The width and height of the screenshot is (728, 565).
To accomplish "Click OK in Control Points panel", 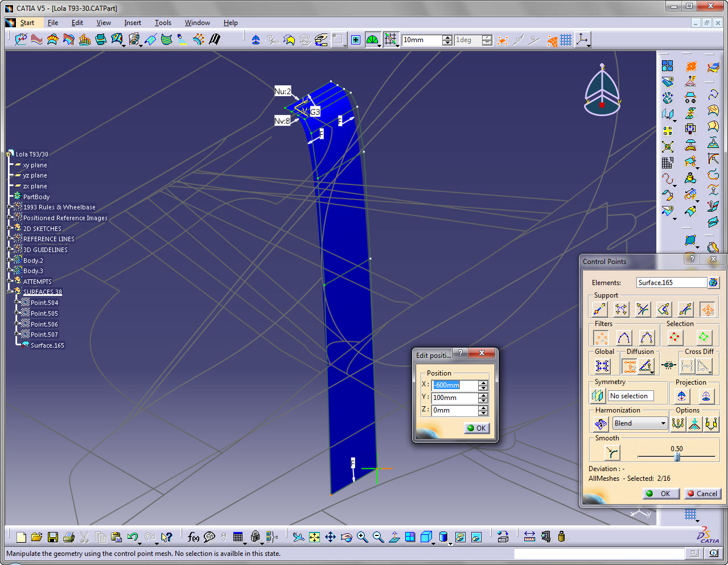I will [x=661, y=493].
